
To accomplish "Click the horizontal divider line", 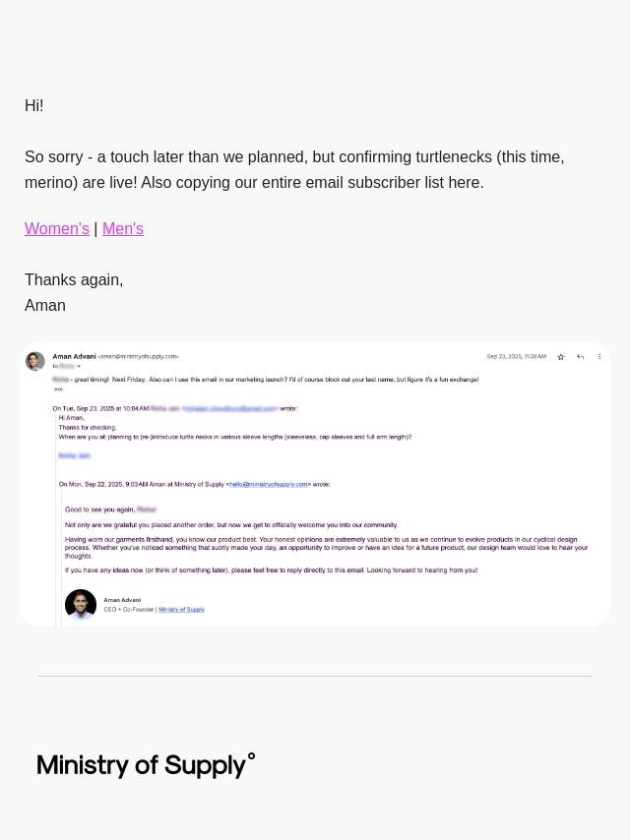I will 315,676.
